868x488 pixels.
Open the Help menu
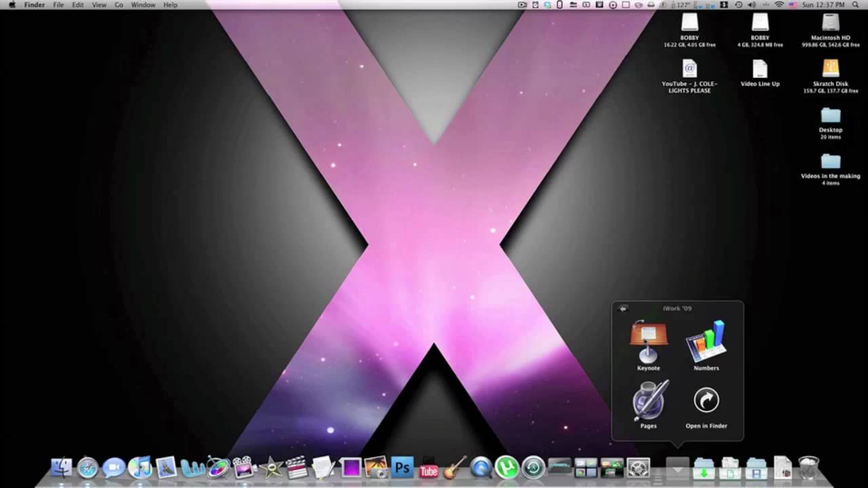coord(170,5)
